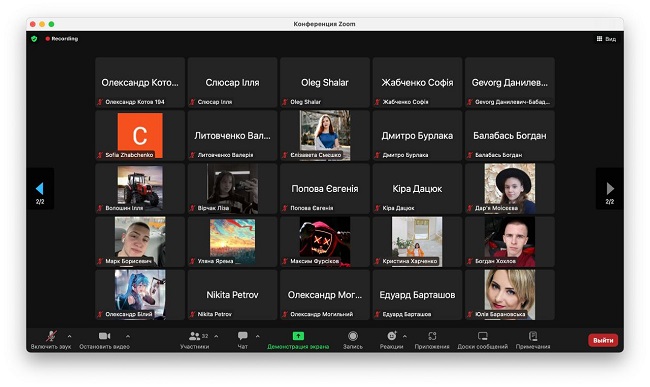650x387 pixels.
Task: Click the green encryption shield icon
Action: [34, 39]
